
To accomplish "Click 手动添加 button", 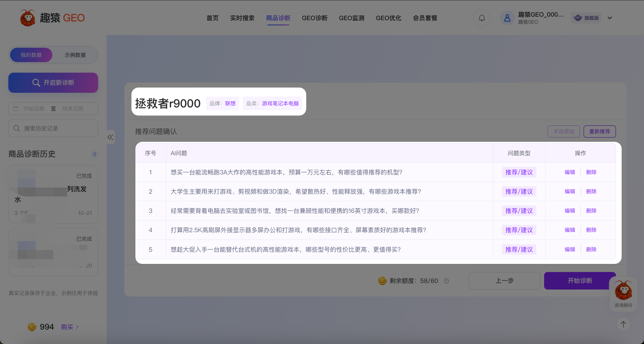I will pyautogui.click(x=564, y=131).
